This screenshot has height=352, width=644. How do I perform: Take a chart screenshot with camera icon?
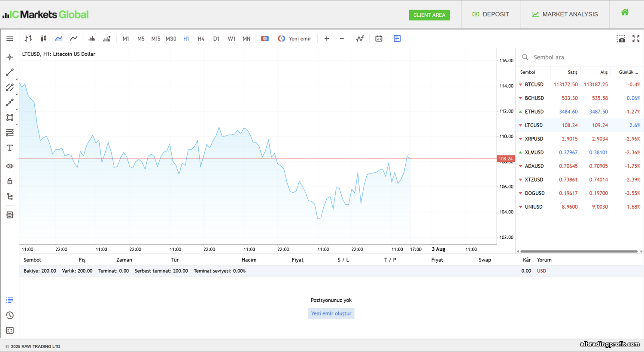point(621,39)
